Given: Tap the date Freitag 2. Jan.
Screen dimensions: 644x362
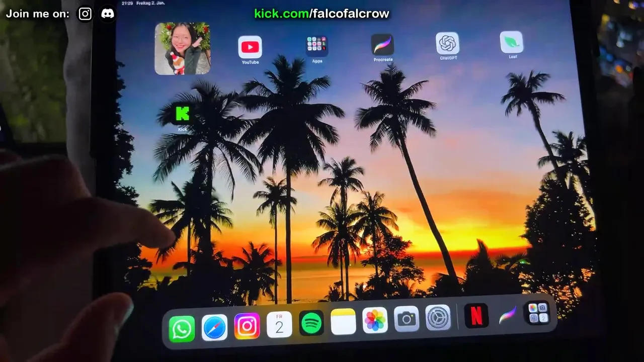Looking at the screenshot, I should [x=150, y=3].
